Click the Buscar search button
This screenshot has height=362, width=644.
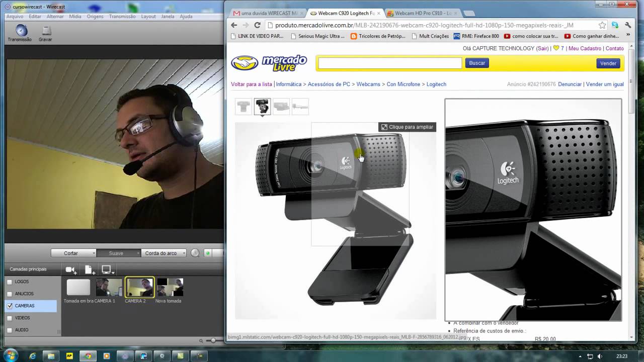click(477, 63)
